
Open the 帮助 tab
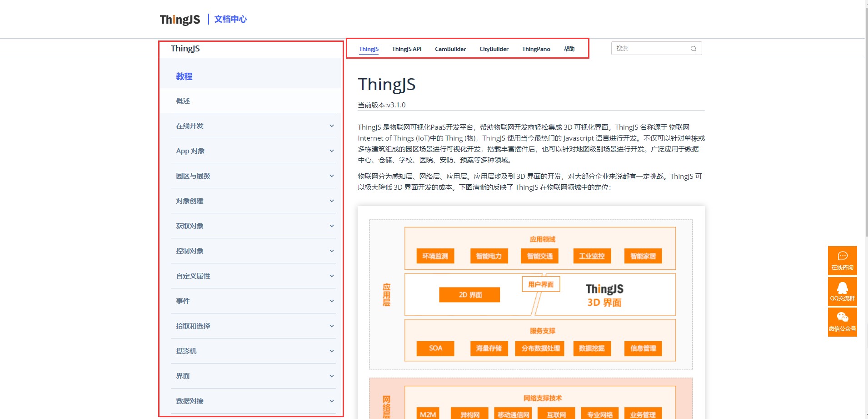pos(569,49)
